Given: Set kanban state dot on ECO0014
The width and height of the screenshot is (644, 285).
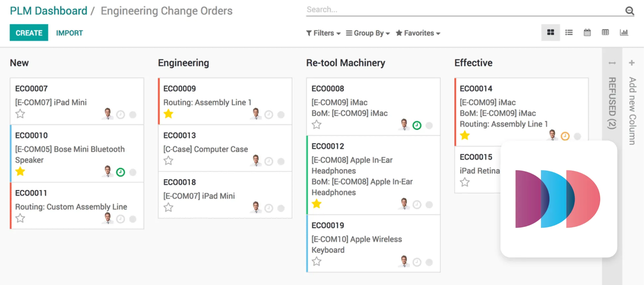Looking at the screenshot, I should (x=578, y=136).
